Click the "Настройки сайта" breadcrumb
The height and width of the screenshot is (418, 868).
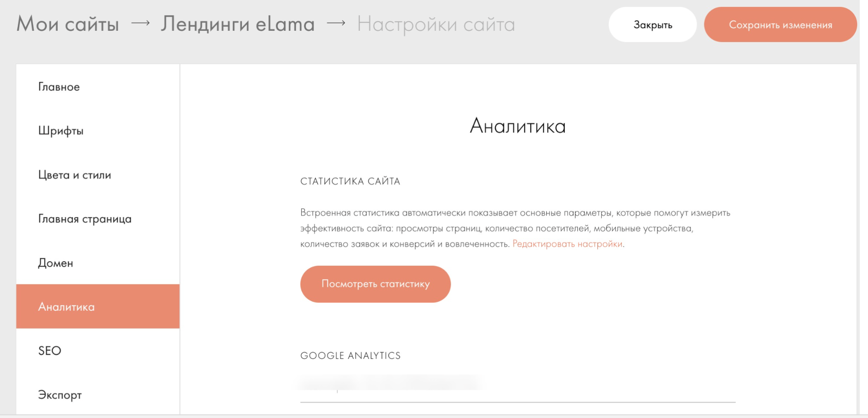[436, 25]
